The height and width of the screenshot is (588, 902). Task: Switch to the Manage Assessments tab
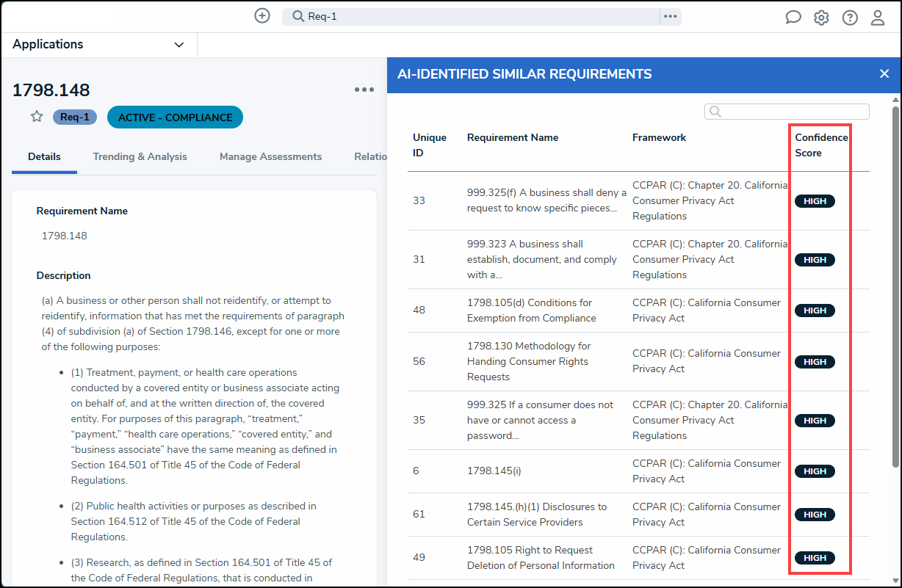pos(270,156)
